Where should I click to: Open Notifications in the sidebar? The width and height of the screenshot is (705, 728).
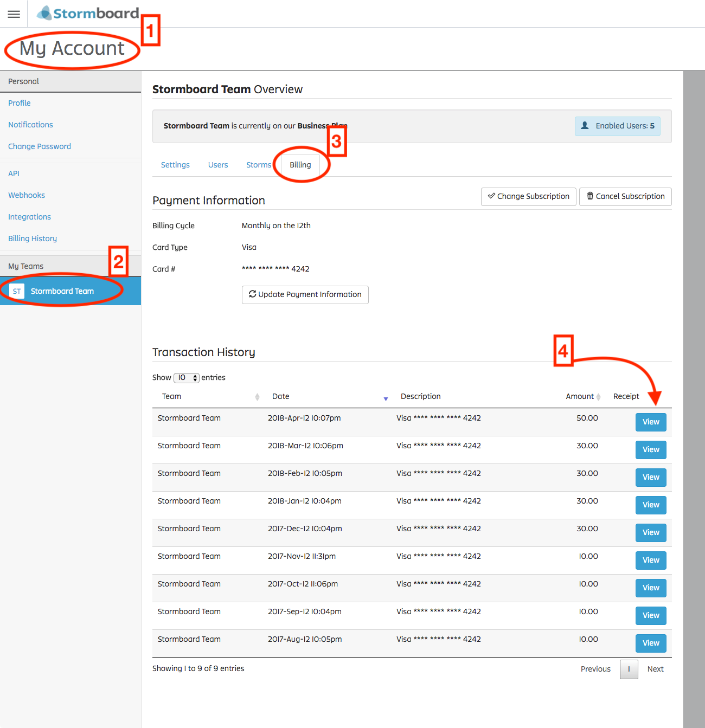coord(30,125)
